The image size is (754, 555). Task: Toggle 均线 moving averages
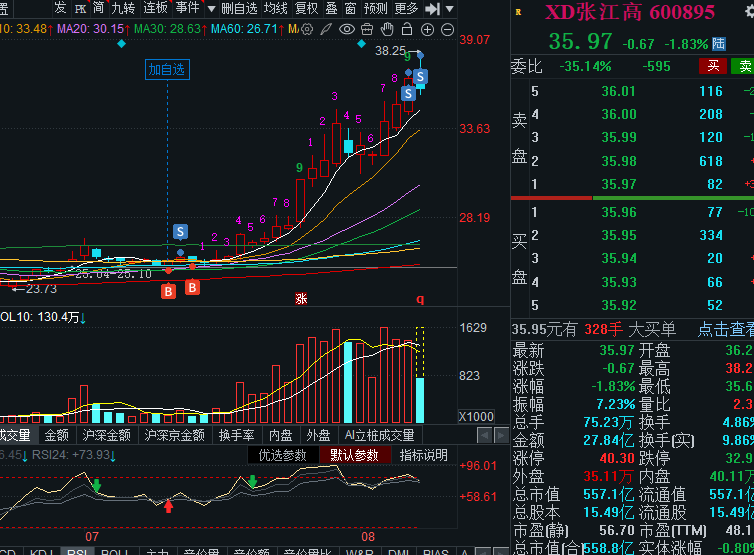276,8
